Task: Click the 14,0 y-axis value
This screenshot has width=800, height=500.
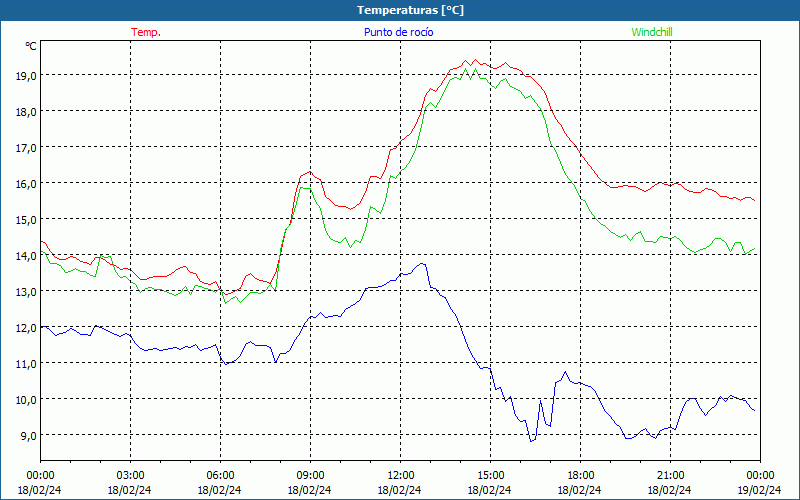Action: click(26, 256)
